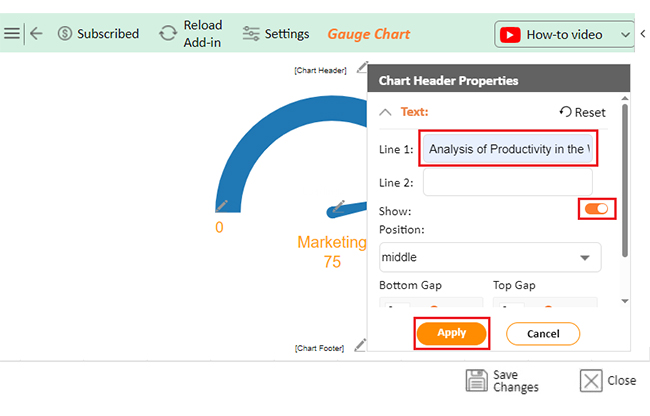Image resolution: width=650 pixels, height=416 pixels.
Task: Expand the How-to video dropdown arrow
Action: pos(626,35)
